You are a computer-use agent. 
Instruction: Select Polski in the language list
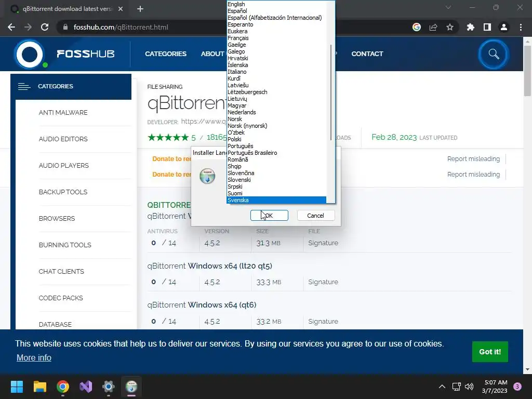(x=276, y=139)
